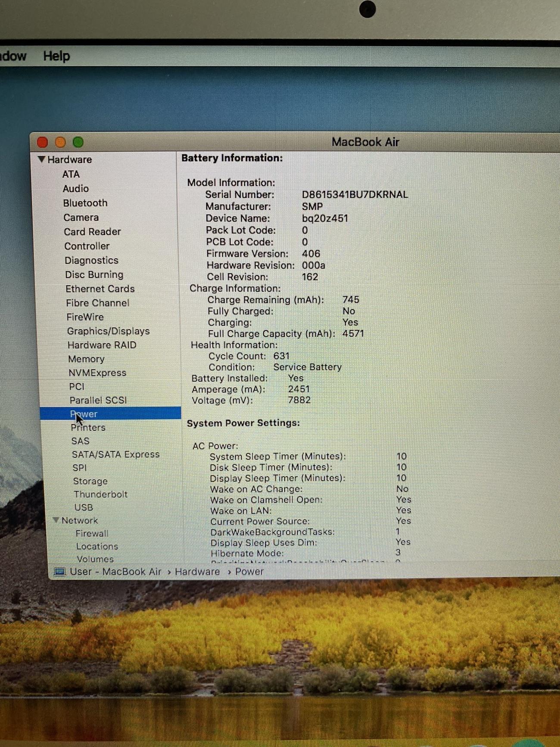
Task: Select Storage in the hardware list
Action: 90,481
